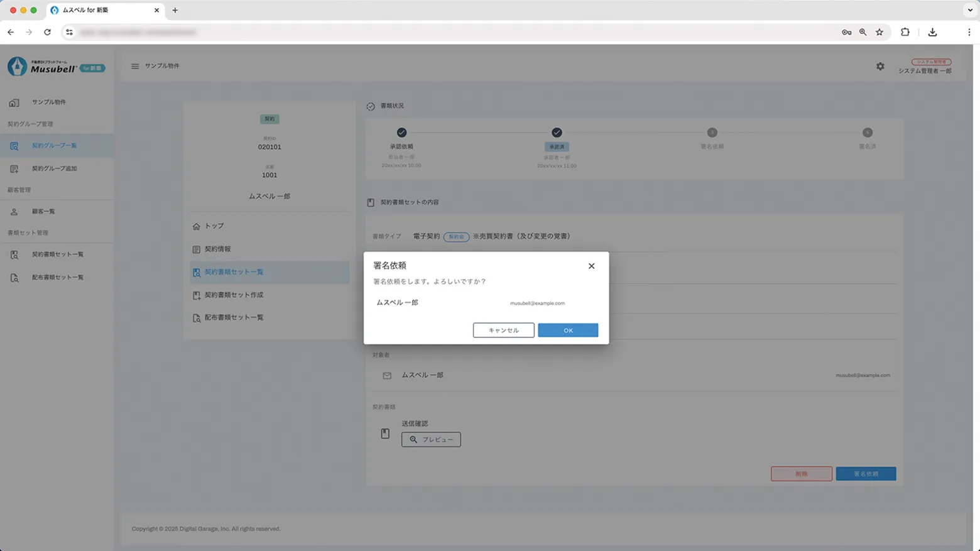This screenshot has width=980, height=551.
Task: Click OK in the 署名依頼 dialog
Action: tap(567, 330)
